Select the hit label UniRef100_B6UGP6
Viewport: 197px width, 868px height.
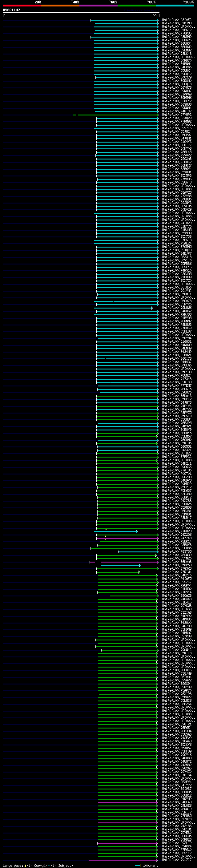tap(177, 40)
